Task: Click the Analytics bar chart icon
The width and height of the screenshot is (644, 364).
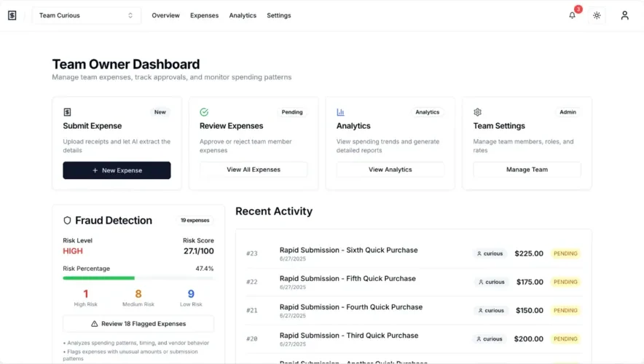Action: click(x=340, y=112)
